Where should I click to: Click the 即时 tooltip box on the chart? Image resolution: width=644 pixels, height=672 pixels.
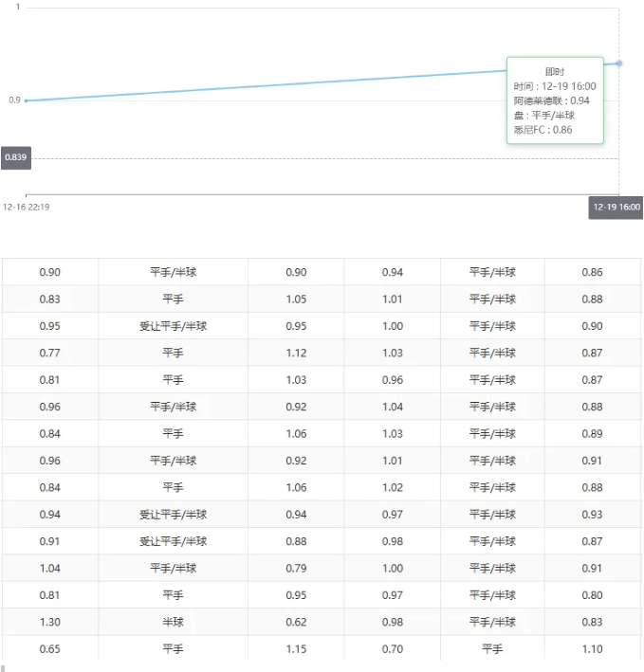point(555,100)
